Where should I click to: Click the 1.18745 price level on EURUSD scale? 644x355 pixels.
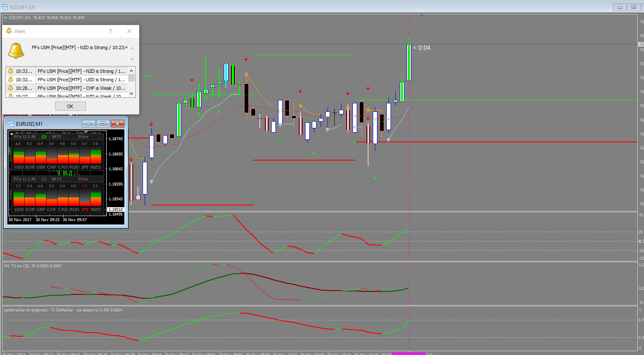tap(116, 139)
